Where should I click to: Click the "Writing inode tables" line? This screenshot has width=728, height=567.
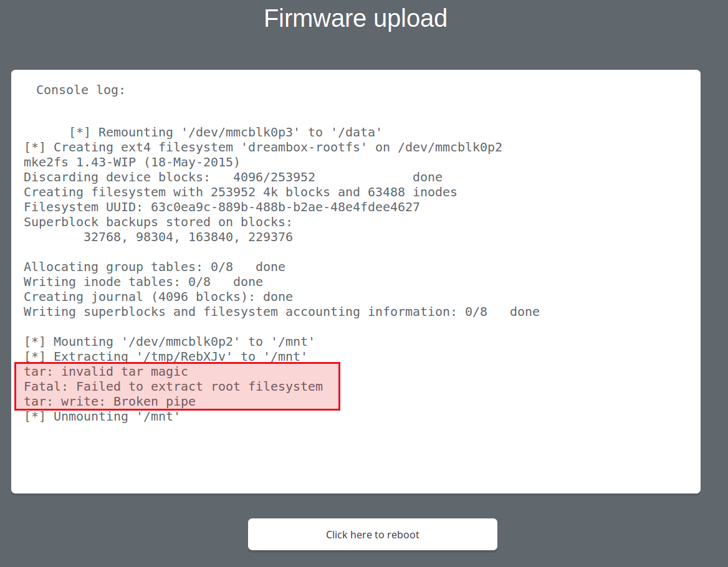(143, 282)
